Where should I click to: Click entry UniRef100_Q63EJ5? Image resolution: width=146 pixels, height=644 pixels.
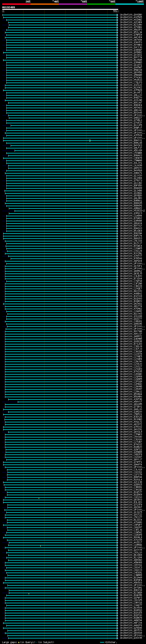131,273
